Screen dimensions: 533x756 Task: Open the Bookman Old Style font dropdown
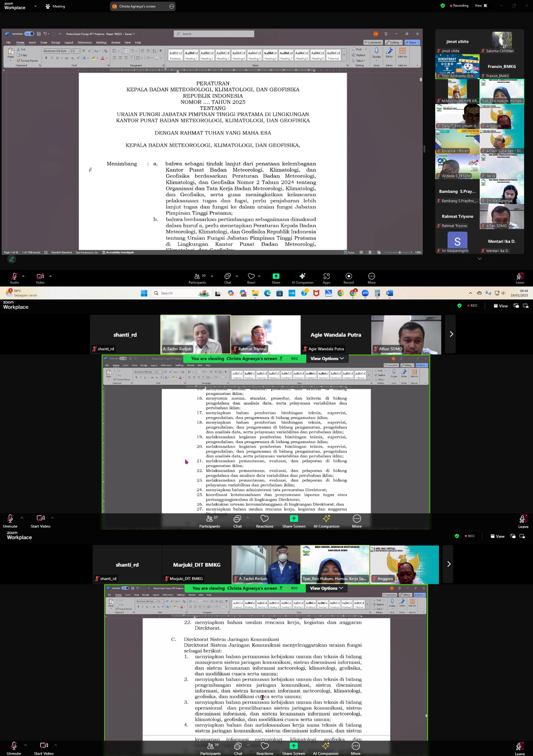click(x=69, y=51)
